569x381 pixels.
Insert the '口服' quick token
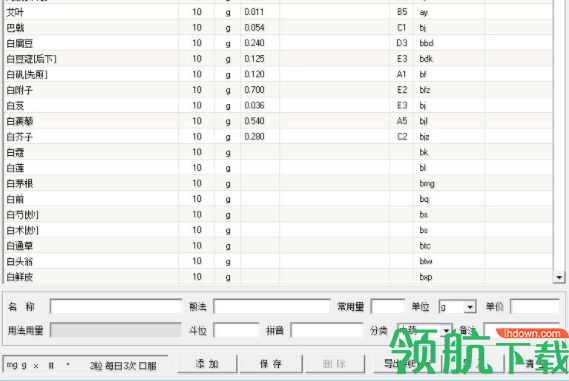coord(147,365)
